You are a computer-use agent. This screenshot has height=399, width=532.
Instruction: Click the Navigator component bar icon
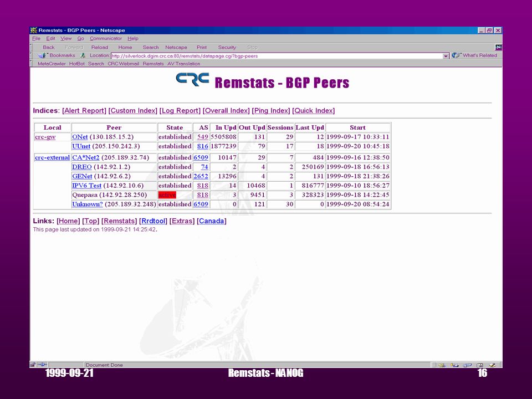tap(442, 365)
